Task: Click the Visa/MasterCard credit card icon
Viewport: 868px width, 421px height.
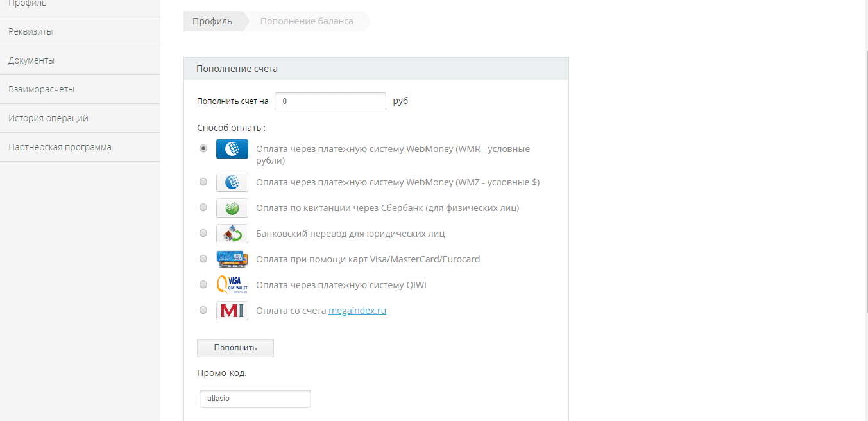Action: pos(232,259)
